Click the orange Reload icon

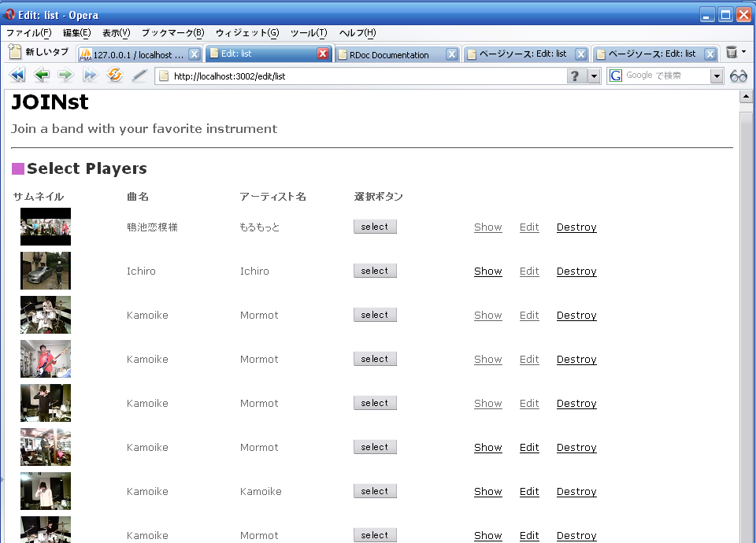[115, 76]
